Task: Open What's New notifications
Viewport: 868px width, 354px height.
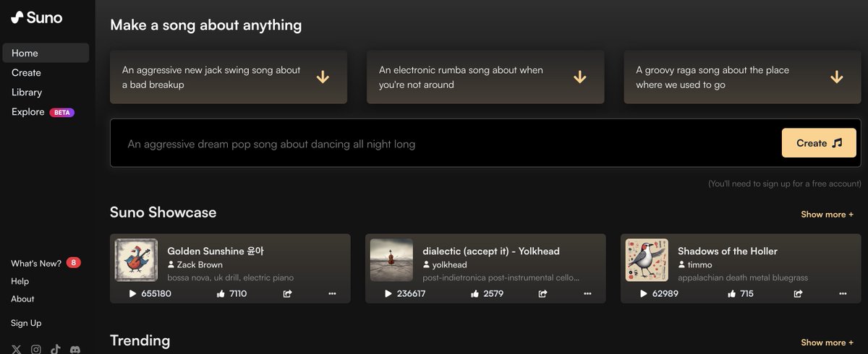Action: pyautogui.click(x=36, y=263)
